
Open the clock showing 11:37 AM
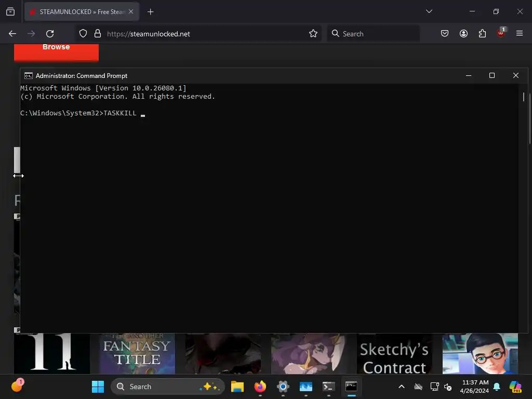(x=475, y=387)
